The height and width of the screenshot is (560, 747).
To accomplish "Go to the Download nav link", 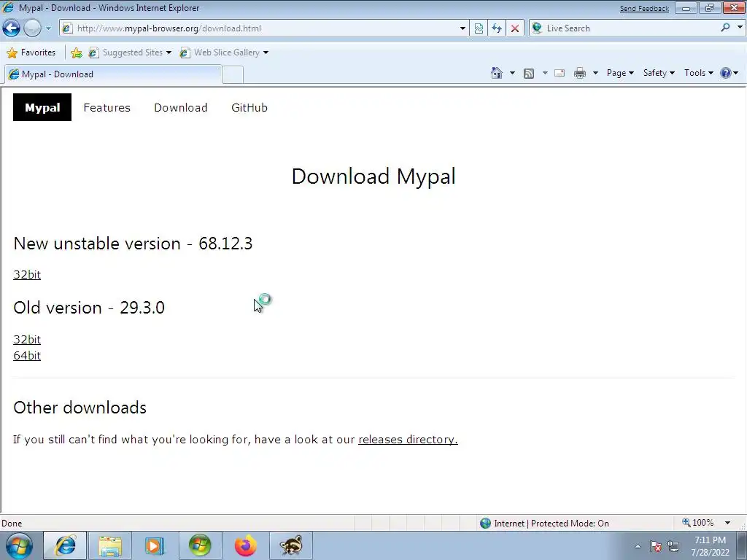I will pyautogui.click(x=181, y=108).
